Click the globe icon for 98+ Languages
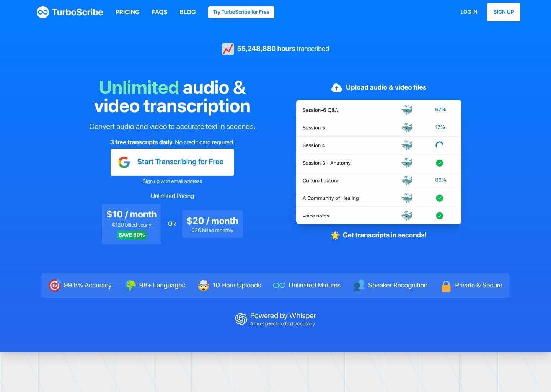This screenshot has width=551, height=392. coord(130,286)
